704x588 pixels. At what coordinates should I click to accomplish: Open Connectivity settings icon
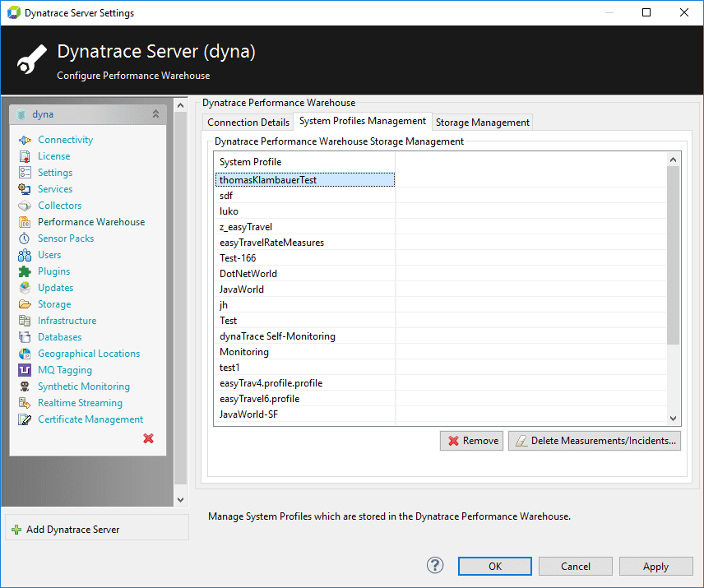coord(25,140)
